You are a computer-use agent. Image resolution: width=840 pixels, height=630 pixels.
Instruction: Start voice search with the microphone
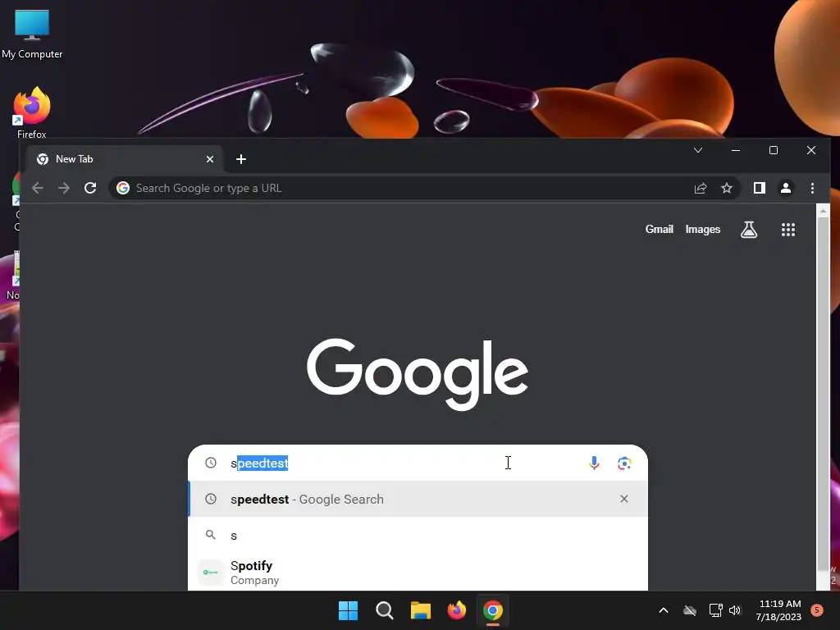tap(594, 463)
